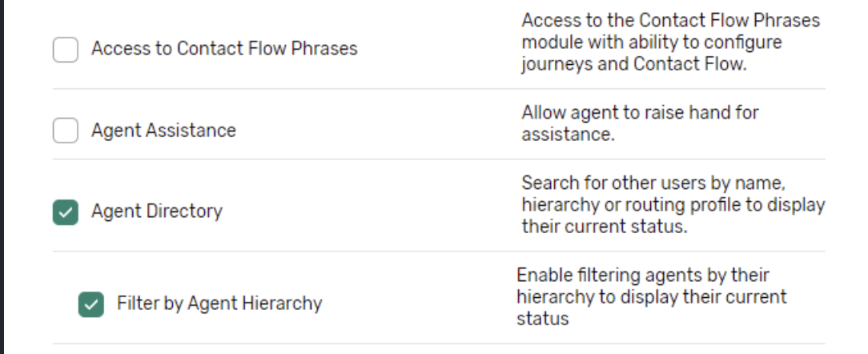This screenshot has height=354, width=868.
Task: Check the Agent Assistance checkbox
Action: pos(66,130)
